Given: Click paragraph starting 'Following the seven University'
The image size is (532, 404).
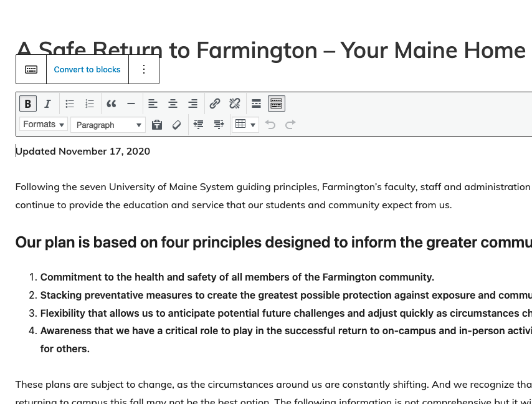Looking at the screenshot, I should [x=273, y=196].
